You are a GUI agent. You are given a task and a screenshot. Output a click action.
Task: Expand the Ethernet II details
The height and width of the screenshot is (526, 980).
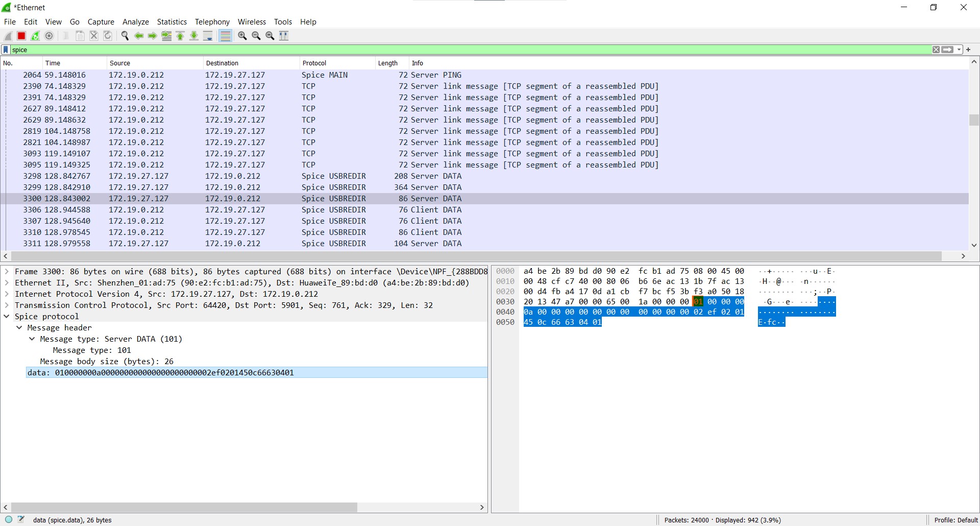[x=7, y=283]
